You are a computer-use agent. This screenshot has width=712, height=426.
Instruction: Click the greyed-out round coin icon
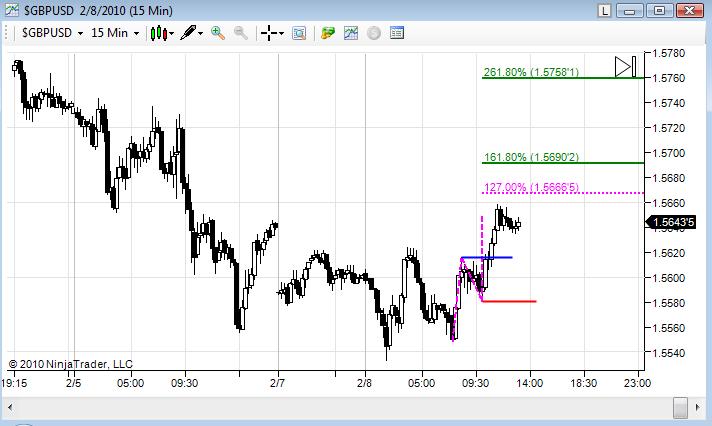pyautogui.click(x=374, y=33)
